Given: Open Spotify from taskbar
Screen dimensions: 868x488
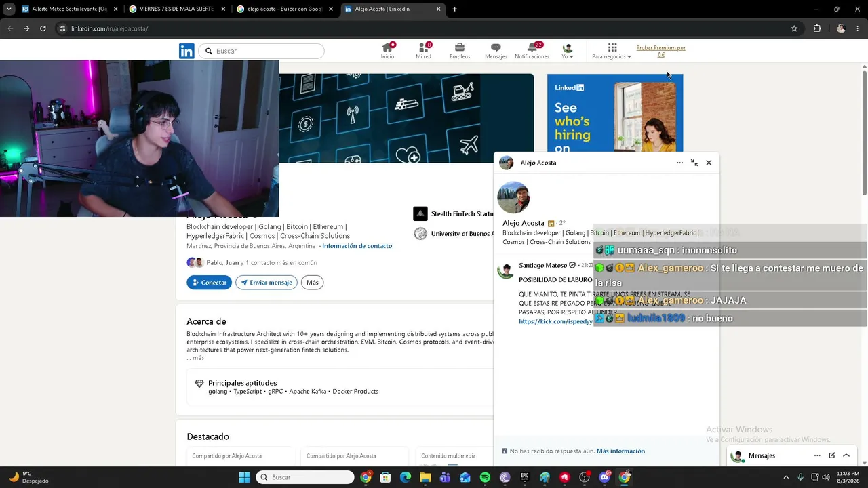Looking at the screenshot, I should click(x=485, y=477).
